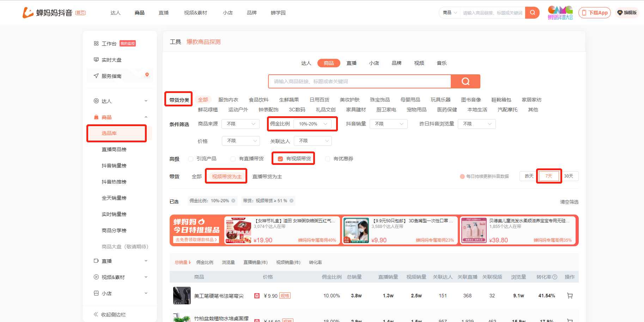
Task: Uncheck the 有视频带货 checkbox
Action: 280,159
